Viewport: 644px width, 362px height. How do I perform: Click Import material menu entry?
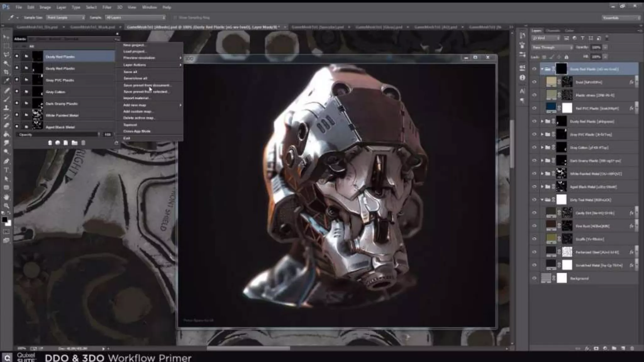tap(136, 98)
